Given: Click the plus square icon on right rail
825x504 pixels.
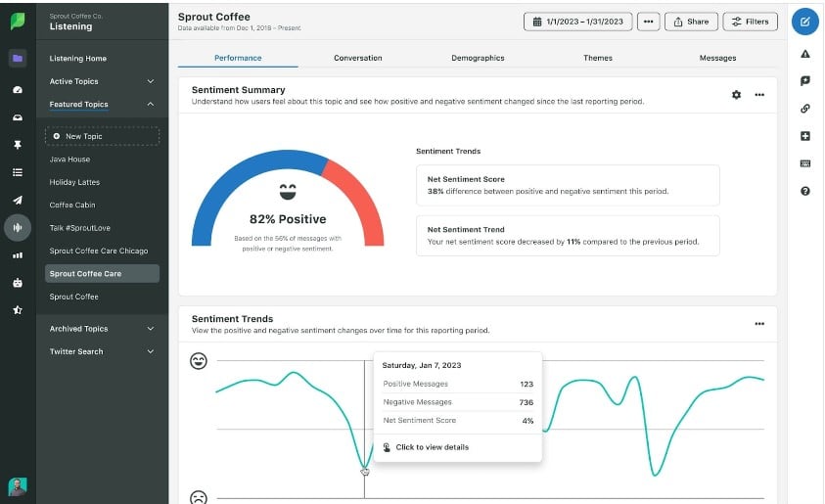Looking at the screenshot, I should point(805,136).
